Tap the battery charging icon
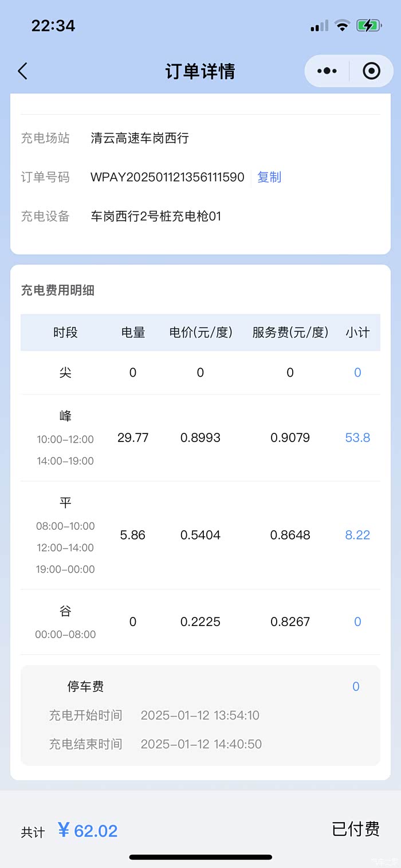This screenshot has height=868, width=401. pyautogui.click(x=368, y=26)
